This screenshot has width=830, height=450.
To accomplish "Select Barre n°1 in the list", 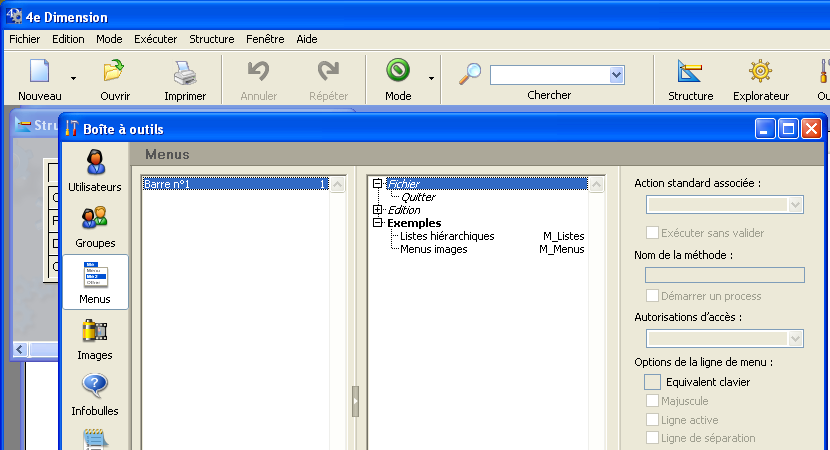I will pos(166,184).
